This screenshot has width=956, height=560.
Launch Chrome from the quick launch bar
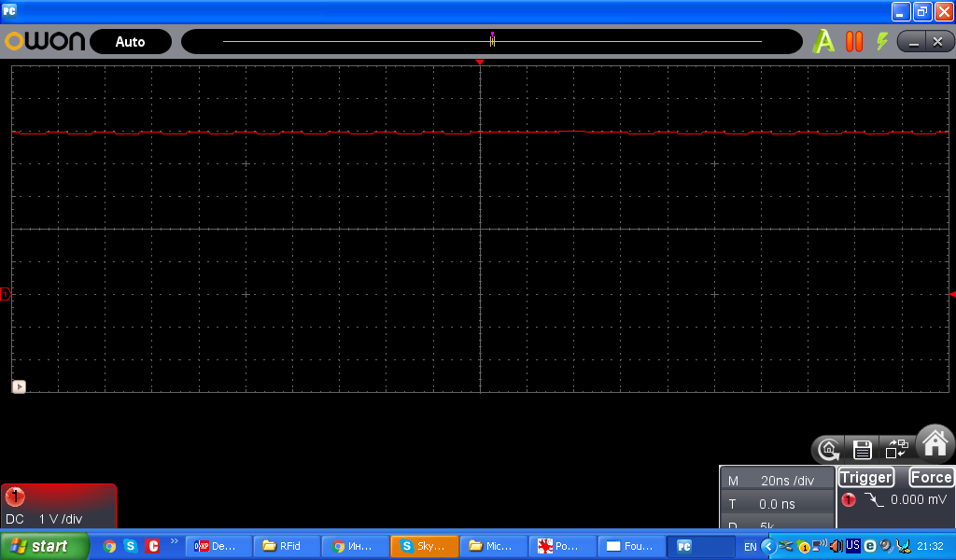[109, 546]
